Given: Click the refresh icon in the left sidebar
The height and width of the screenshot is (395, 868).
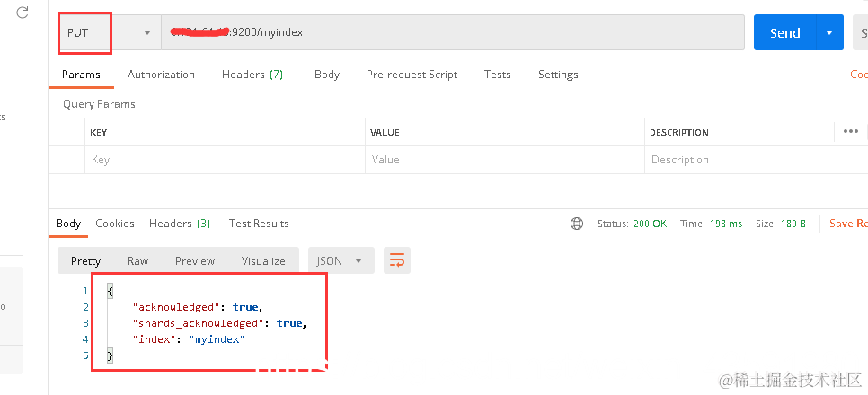Looking at the screenshot, I should pos(22,13).
